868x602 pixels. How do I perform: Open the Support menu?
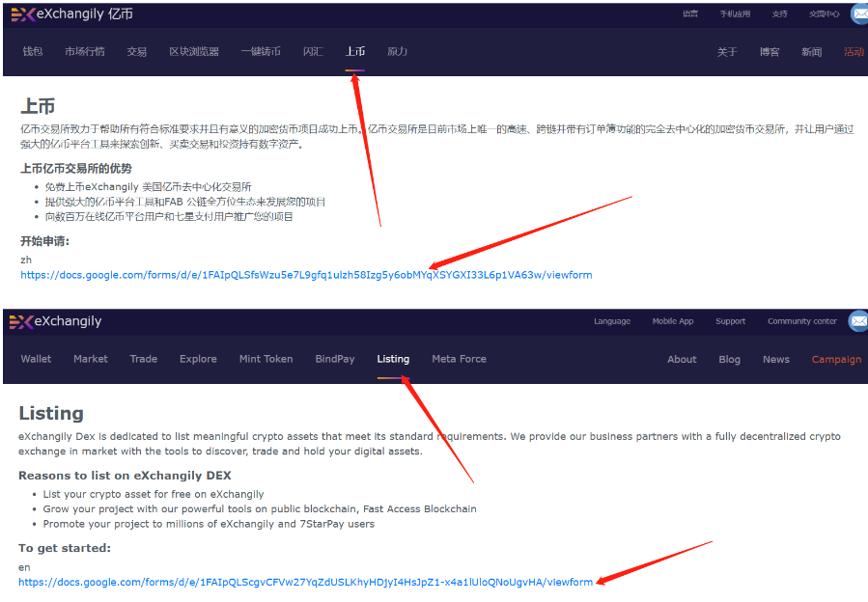coord(730,321)
